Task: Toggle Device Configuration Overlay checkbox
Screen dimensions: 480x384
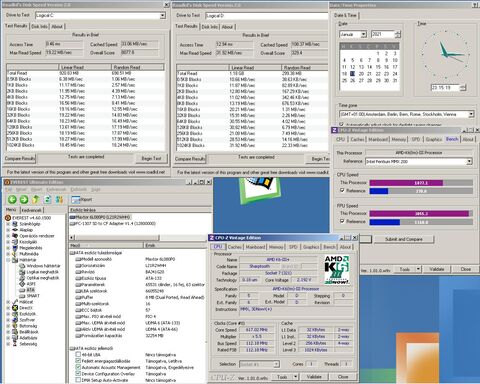Action: [x=78, y=374]
